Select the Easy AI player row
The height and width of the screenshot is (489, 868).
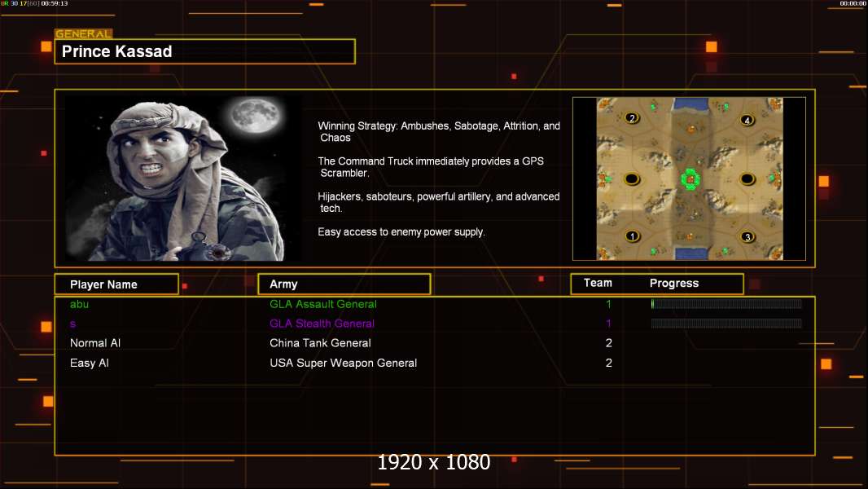pyautogui.click(x=435, y=363)
